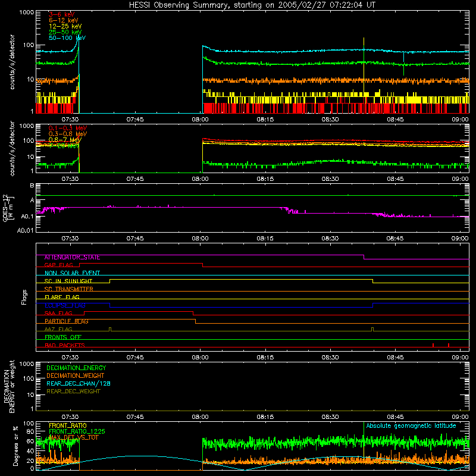
Task: Click the last red BAD_PACKETS spike marker
Action: click(449, 345)
